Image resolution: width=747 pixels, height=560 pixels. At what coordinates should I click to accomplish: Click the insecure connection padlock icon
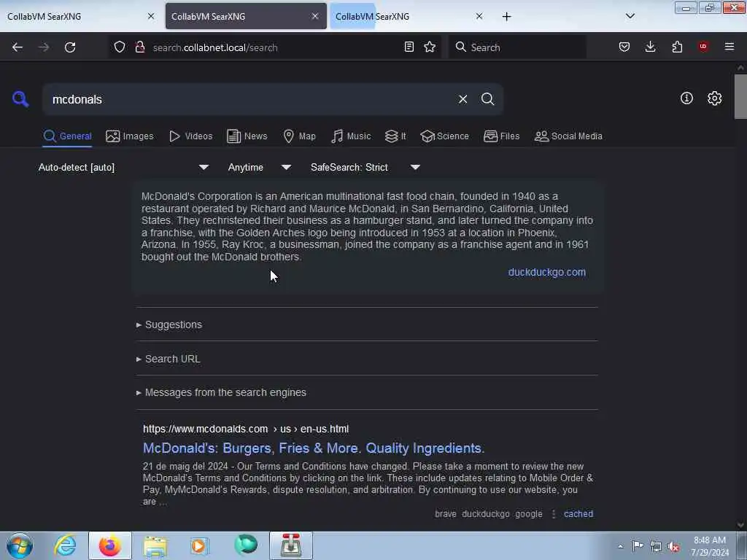139,47
